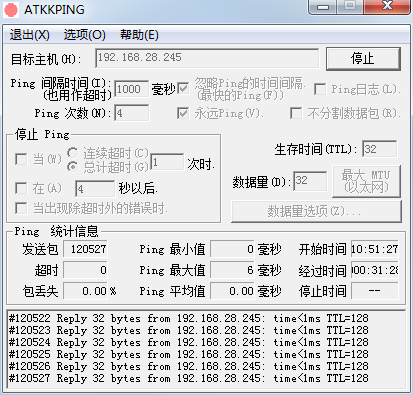Click the 数据量(D) size field
Image resolution: width=413 pixels, height=395 pixels.
coord(310,181)
